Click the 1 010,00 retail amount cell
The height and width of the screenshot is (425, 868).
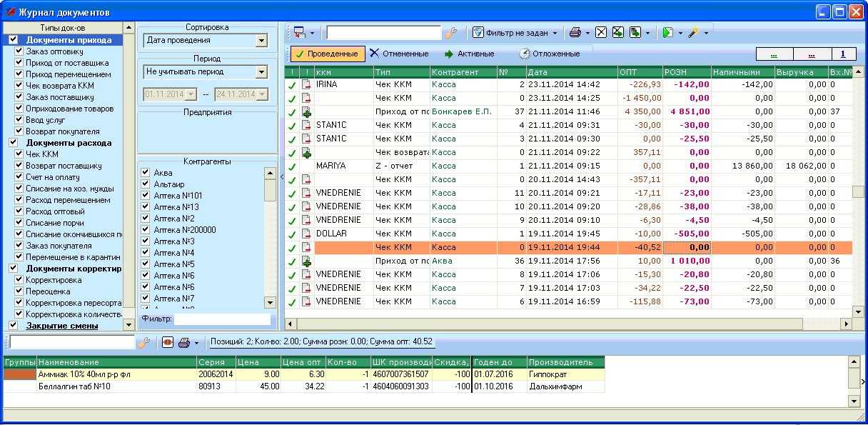pos(687,261)
